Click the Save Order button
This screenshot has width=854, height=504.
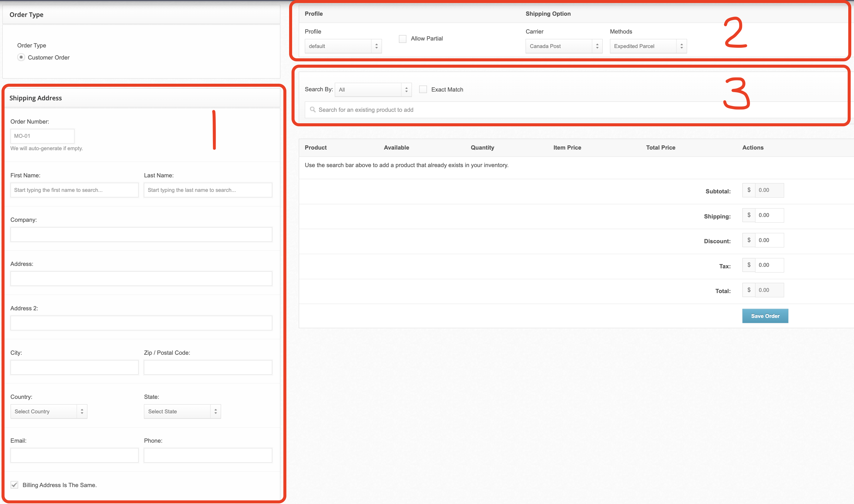[x=765, y=316]
